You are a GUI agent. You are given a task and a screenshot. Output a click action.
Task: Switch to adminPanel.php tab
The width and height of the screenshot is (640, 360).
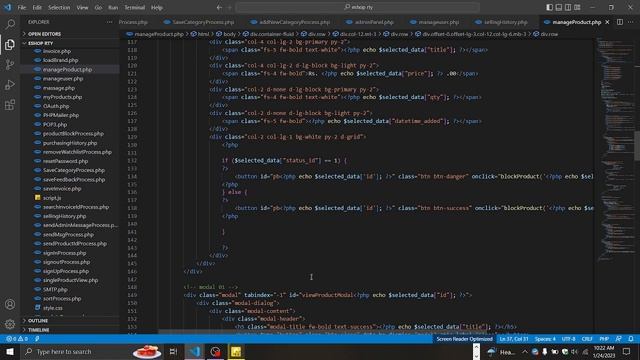pos(370,22)
